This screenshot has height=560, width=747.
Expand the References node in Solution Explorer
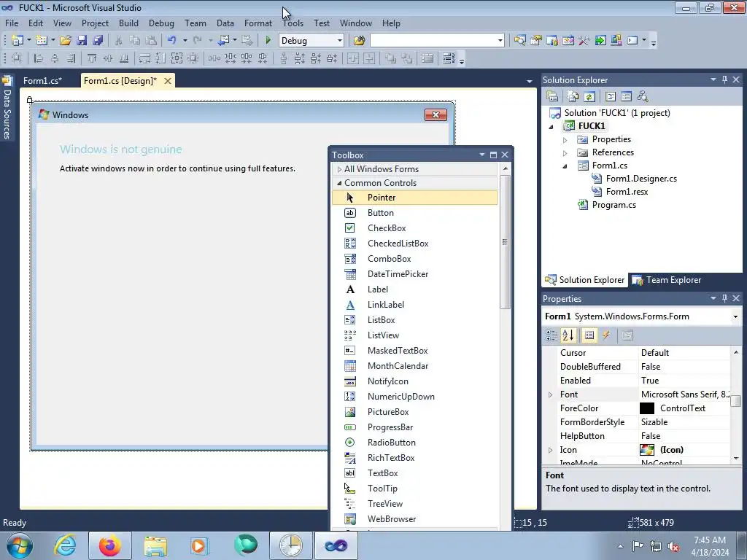point(565,153)
